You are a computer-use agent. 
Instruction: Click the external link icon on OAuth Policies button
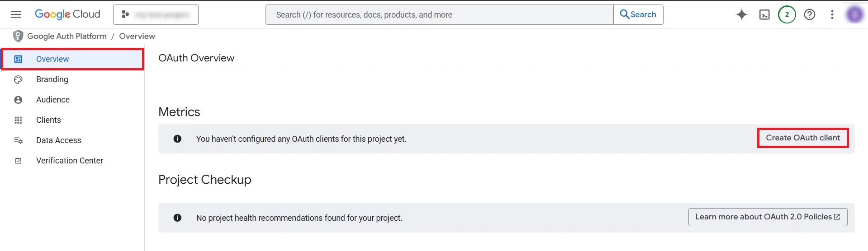tap(837, 217)
